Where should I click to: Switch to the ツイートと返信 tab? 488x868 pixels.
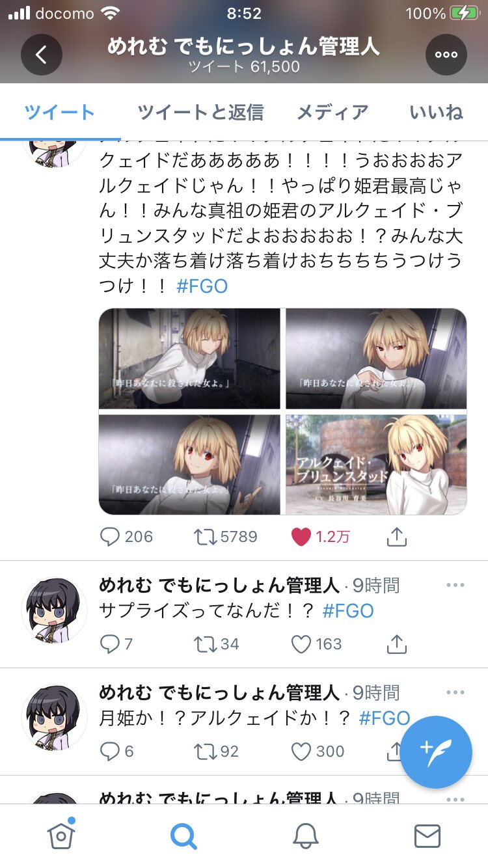(200, 112)
